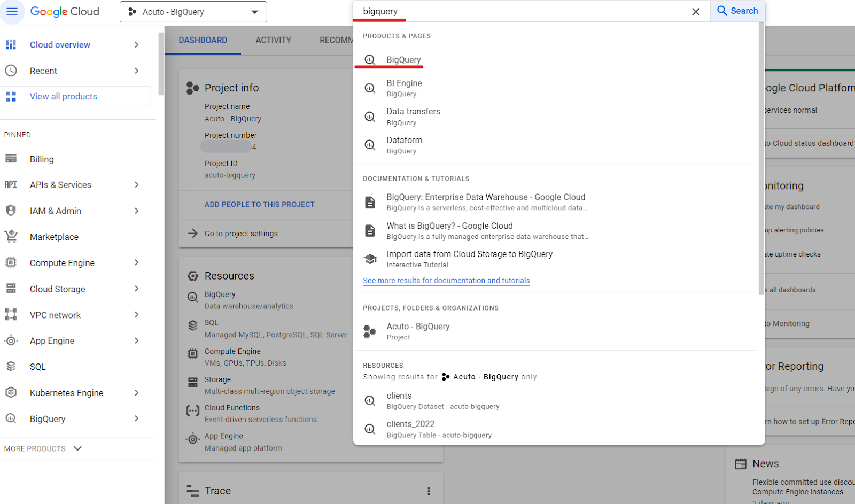
Task: Click the APIs & Services icon
Action: [x=11, y=184]
